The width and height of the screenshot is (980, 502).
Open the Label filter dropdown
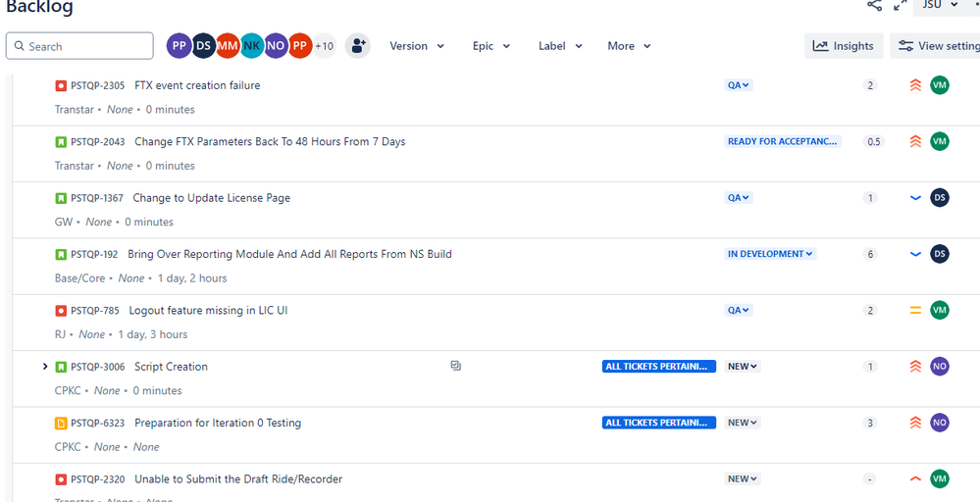[560, 45]
